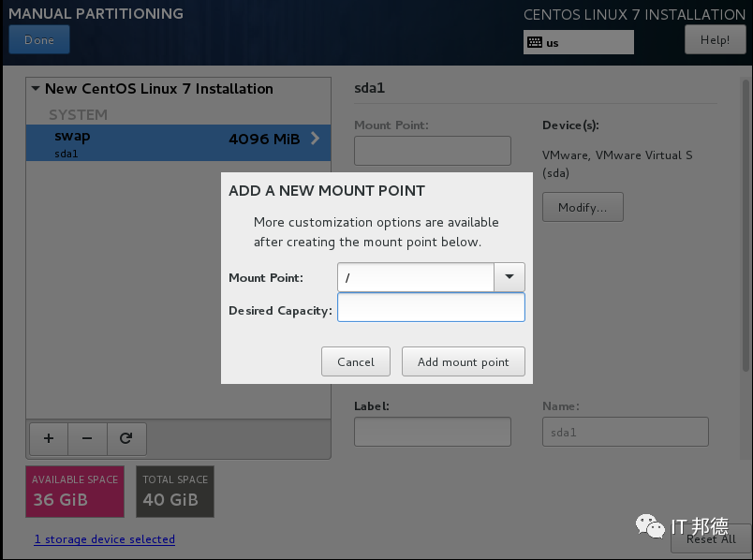Image resolution: width=753 pixels, height=560 pixels.
Task: Click the us keyboard layout indicator
Action: pyautogui.click(x=579, y=42)
